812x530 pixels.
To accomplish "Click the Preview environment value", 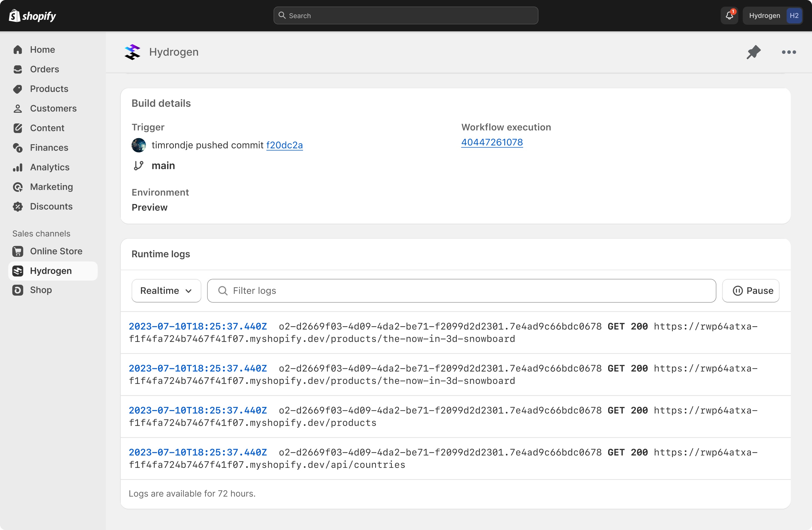I will click(x=149, y=208).
